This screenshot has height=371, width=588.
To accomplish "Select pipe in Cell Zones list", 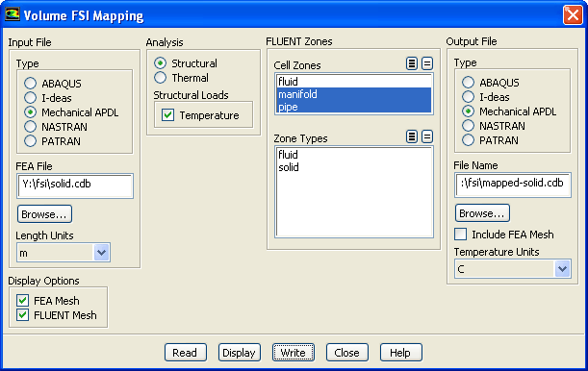I will tap(353, 107).
